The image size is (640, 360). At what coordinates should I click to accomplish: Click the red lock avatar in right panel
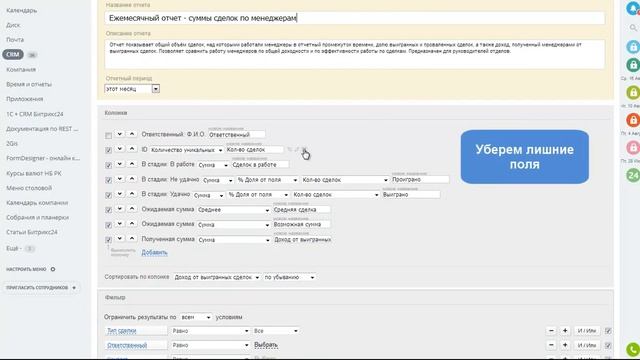[x=633, y=120]
